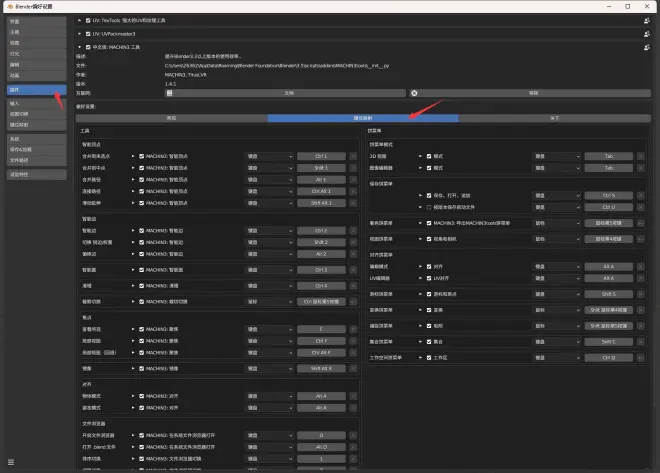Clear the Ctrl F shortcut with its X button
Viewport: 660px width, 473px height.
(353, 341)
